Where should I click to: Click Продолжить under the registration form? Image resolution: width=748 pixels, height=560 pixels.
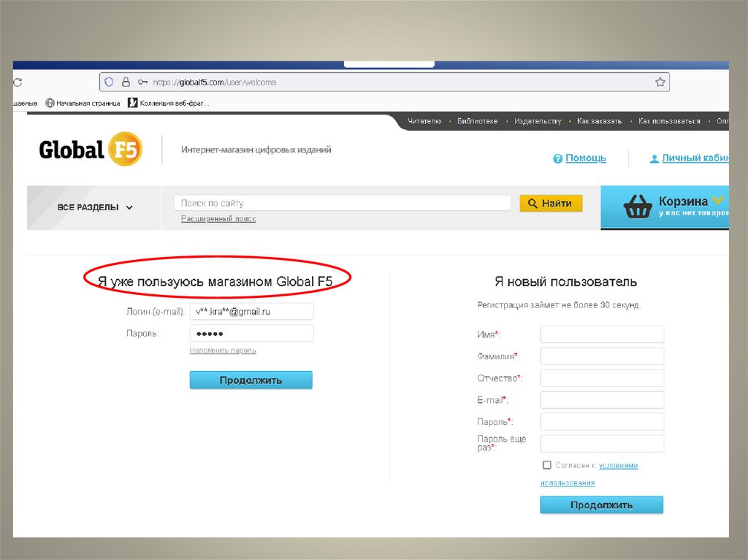(x=602, y=505)
